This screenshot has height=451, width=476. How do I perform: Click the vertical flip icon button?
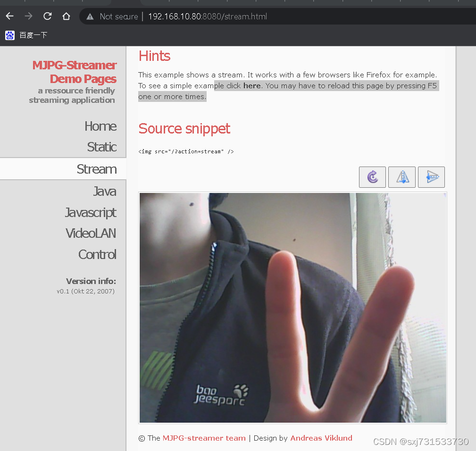point(431,177)
